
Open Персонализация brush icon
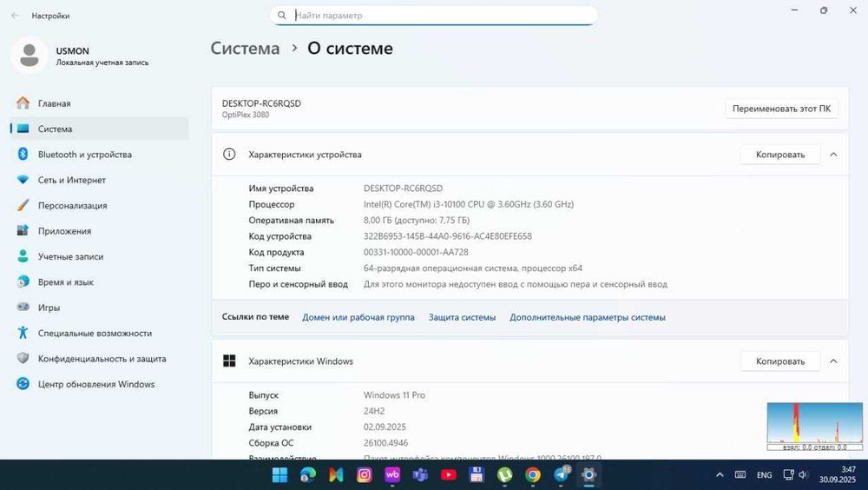click(23, 205)
